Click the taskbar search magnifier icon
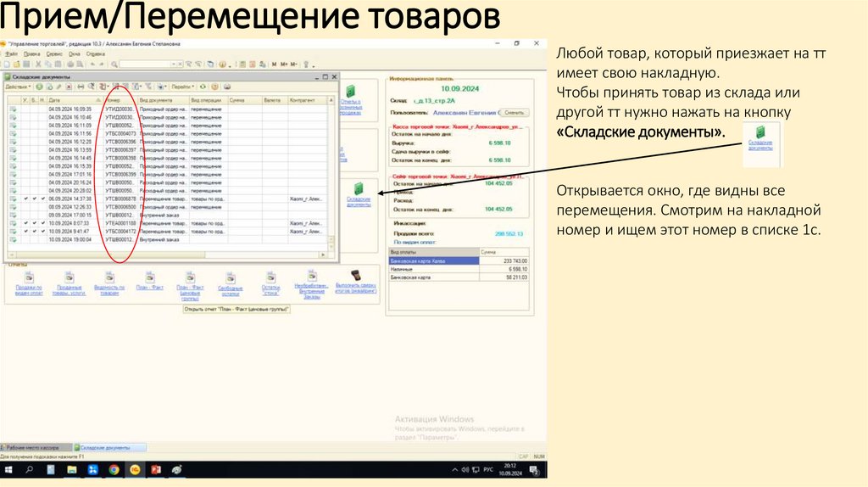This screenshot has height=487, width=868. (x=30, y=470)
